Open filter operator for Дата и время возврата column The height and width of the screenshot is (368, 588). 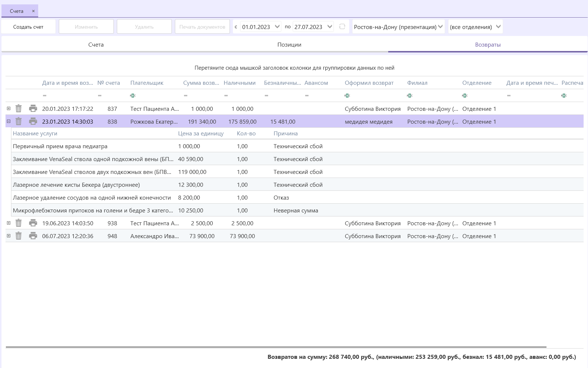(44, 95)
